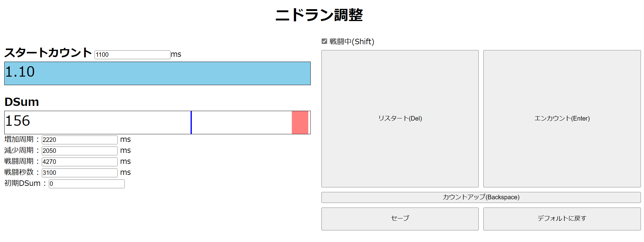Click the カウントアップ(Backspace) button

coord(481,197)
